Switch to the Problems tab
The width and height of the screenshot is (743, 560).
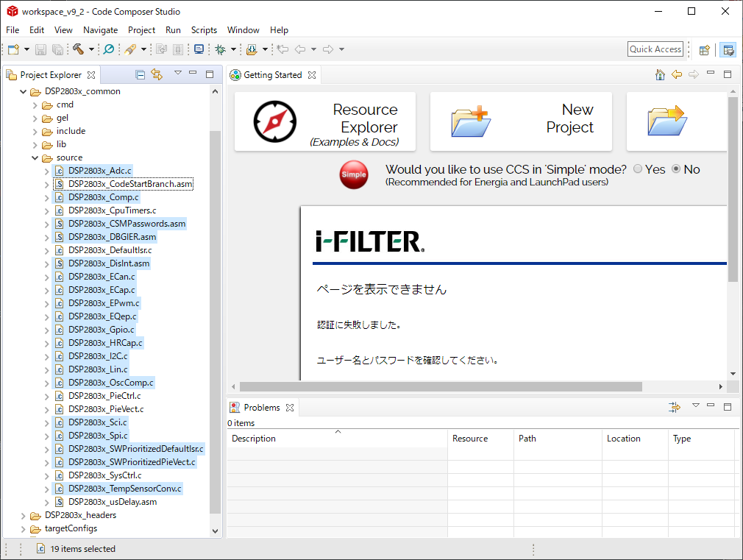(x=261, y=408)
